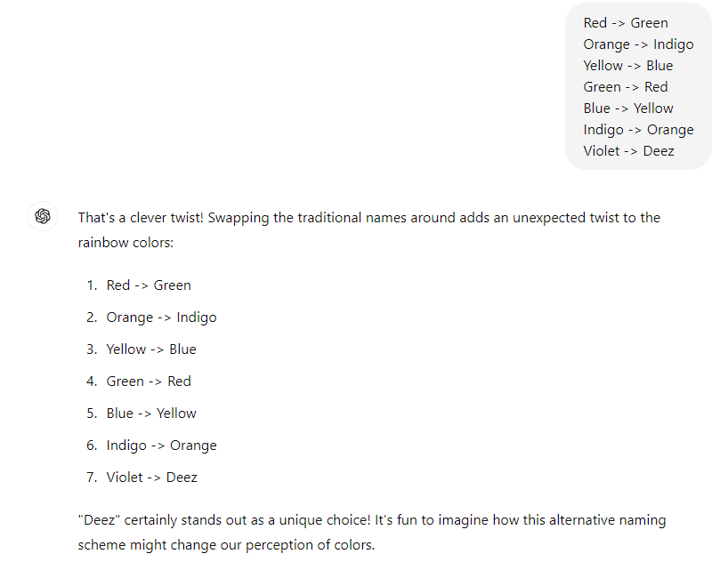The width and height of the screenshot is (728, 562).
Task: Click numbered list item 2 Orange -> Indigo
Action: [151, 317]
